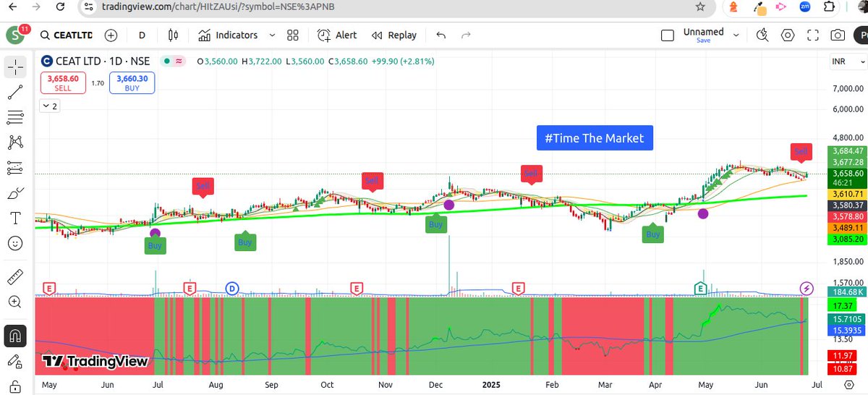
Task: Select the crosshair cursor tool
Action: [x=15, y=67]
